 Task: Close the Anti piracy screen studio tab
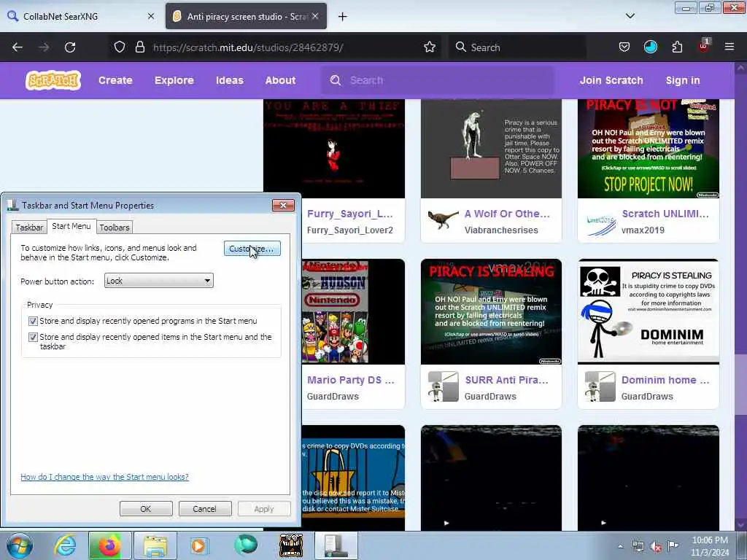pyautogui.click(x=315, y=16)
